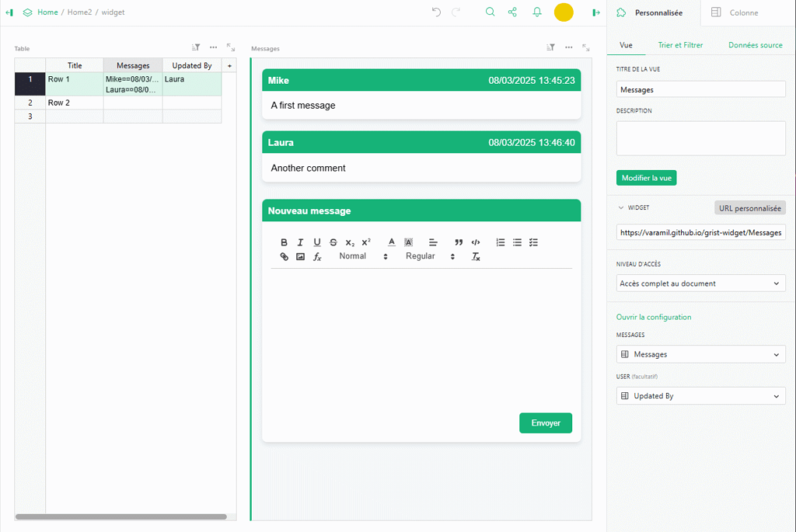796x532 pixels.
Task: Click the notifications bell icon
Action: tap(536, 12)
